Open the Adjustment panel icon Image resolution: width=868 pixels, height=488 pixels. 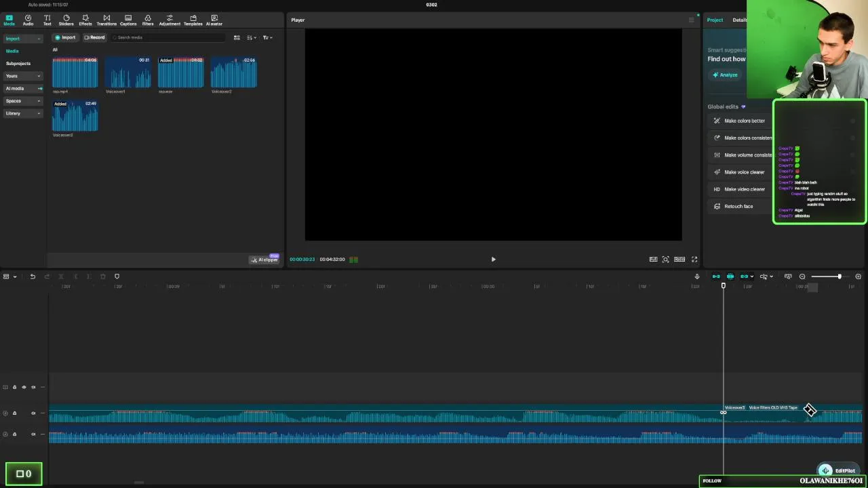(170, 20)
